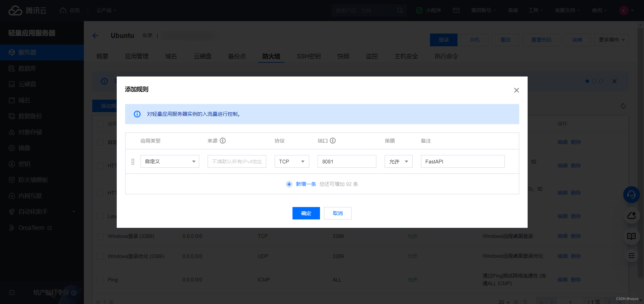Expand the 费用 dropdown
This screenshot has height=304, width=644.
pyautogui.click(x=599, y=10)
